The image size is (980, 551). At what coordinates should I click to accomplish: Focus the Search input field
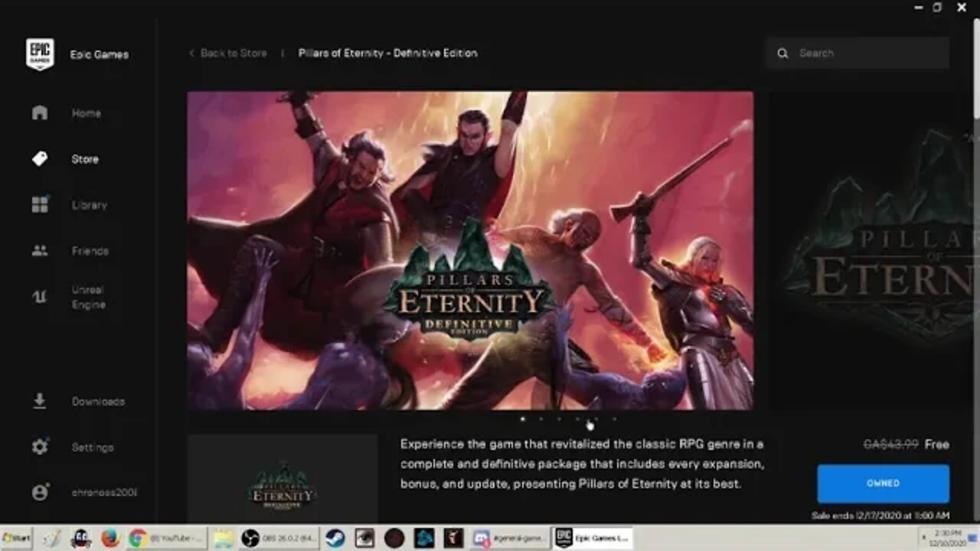coord(857,53)
